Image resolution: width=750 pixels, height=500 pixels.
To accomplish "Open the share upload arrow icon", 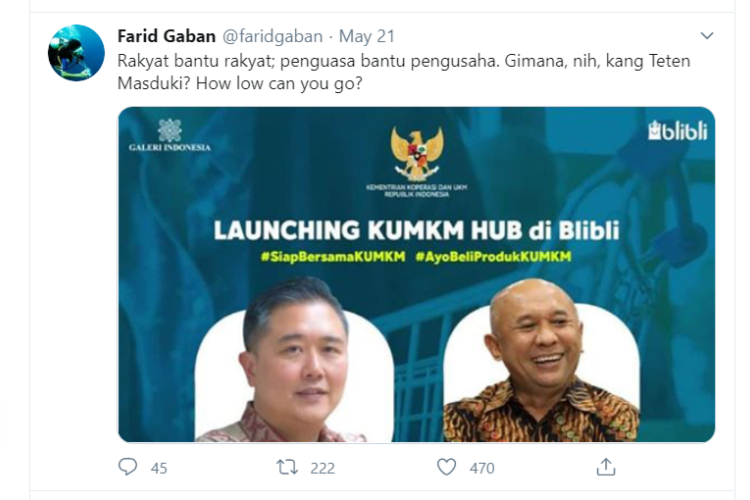I will click(x=606, y=467).
